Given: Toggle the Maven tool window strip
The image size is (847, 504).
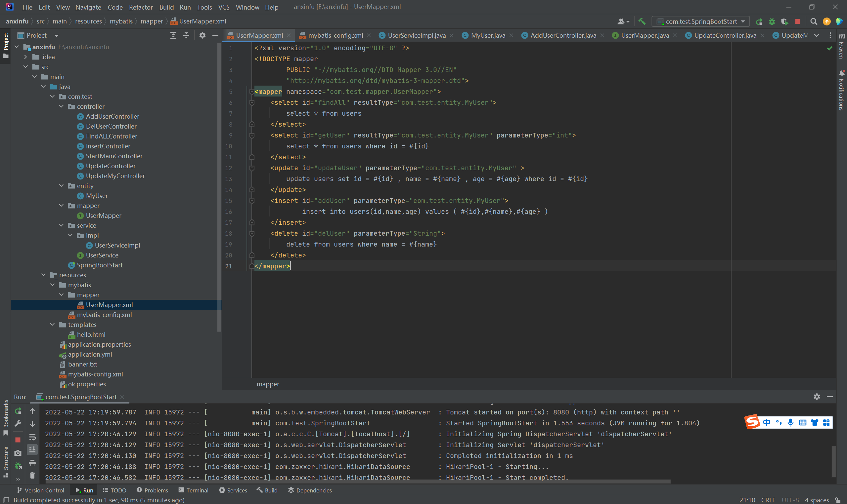Looking at the screenshot, I should coord(842,48).
